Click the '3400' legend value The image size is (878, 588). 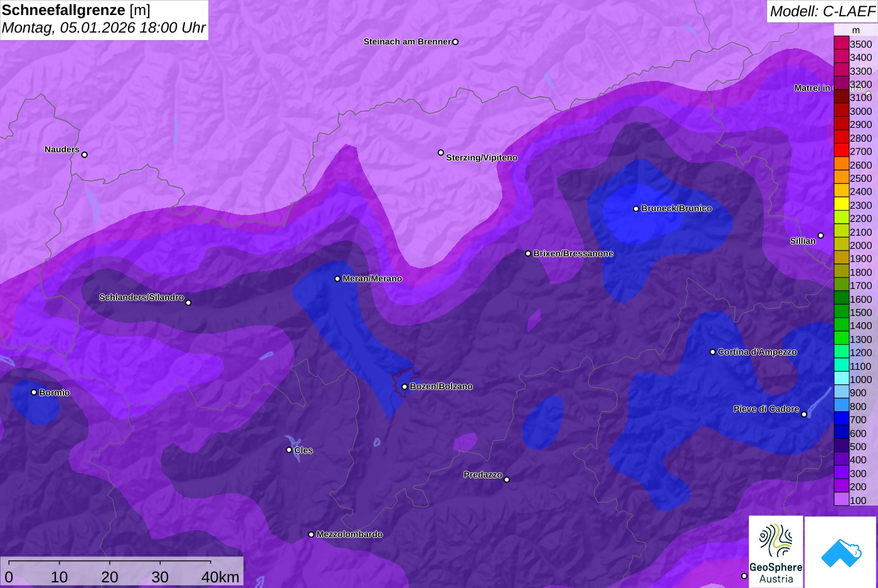(x=860, y=57)
